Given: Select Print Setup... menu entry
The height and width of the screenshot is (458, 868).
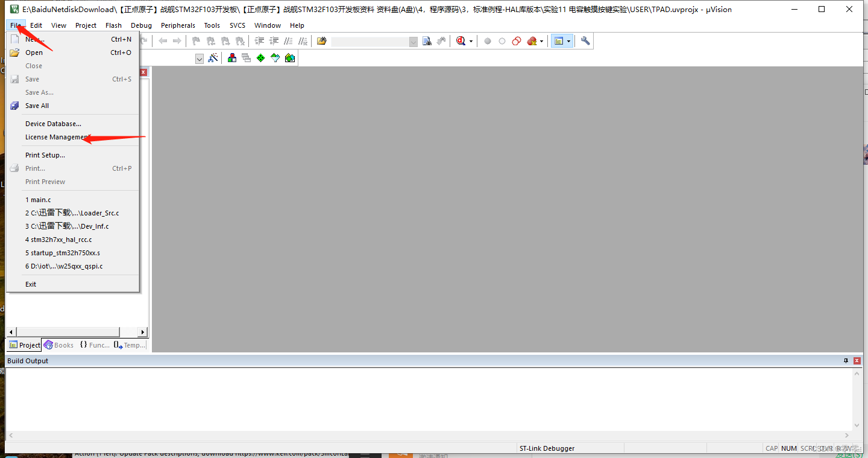Looking at the screenshot, I should pos(73,155).
